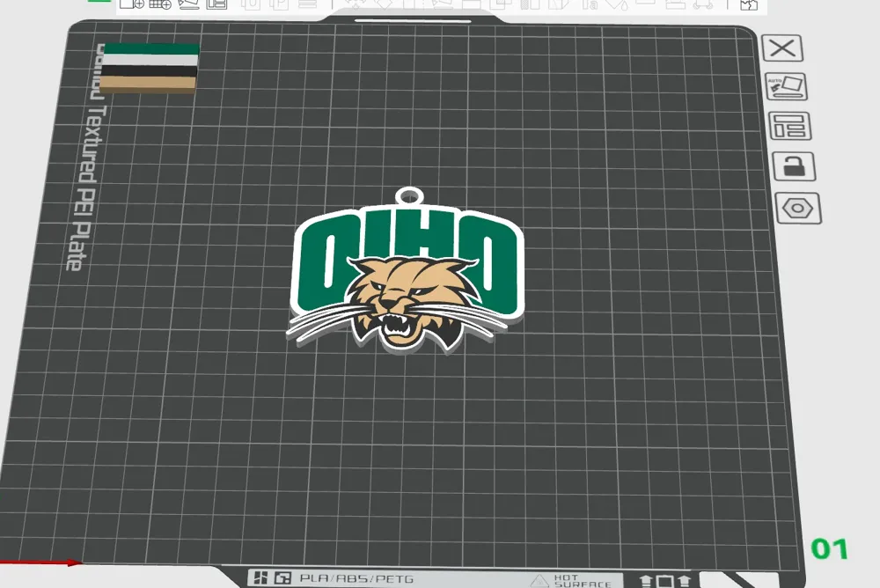Toggle the plate lock icon
Image resolution: width=880 pixels, height=588 pixels.
794,166
